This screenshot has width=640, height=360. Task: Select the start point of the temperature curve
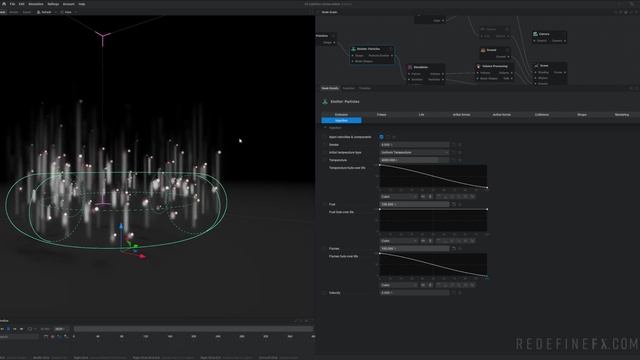coord(380,165)
